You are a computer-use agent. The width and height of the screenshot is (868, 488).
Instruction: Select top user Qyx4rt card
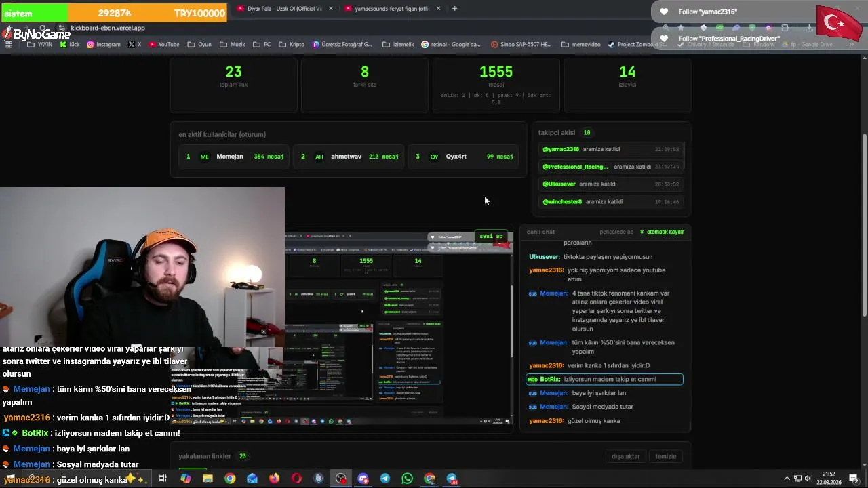(463, 157)
